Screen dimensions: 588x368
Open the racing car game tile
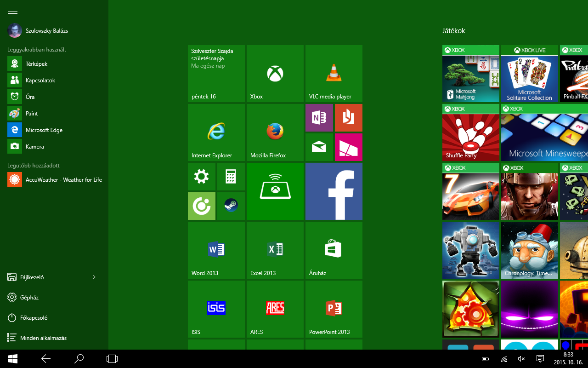click(471, 191)
